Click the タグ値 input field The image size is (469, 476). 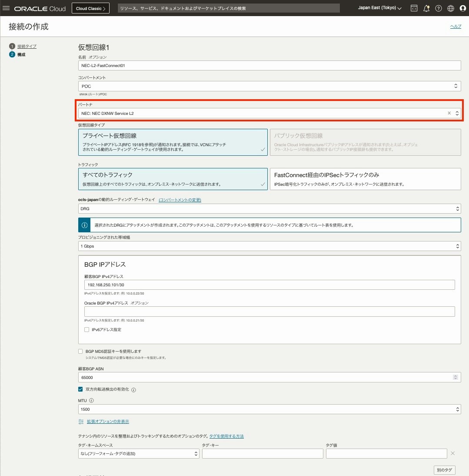pyautogui.click(x=386, y=453)
